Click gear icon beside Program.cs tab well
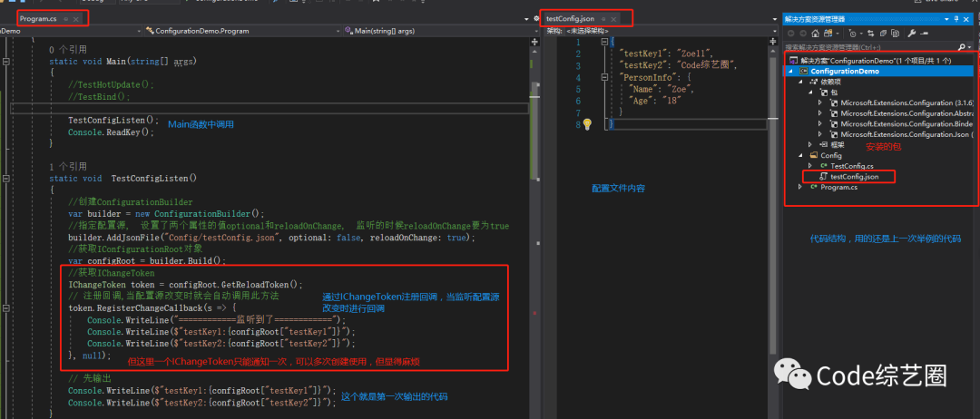The width and height of the screenshot is (980, 419). pos(536,19)
